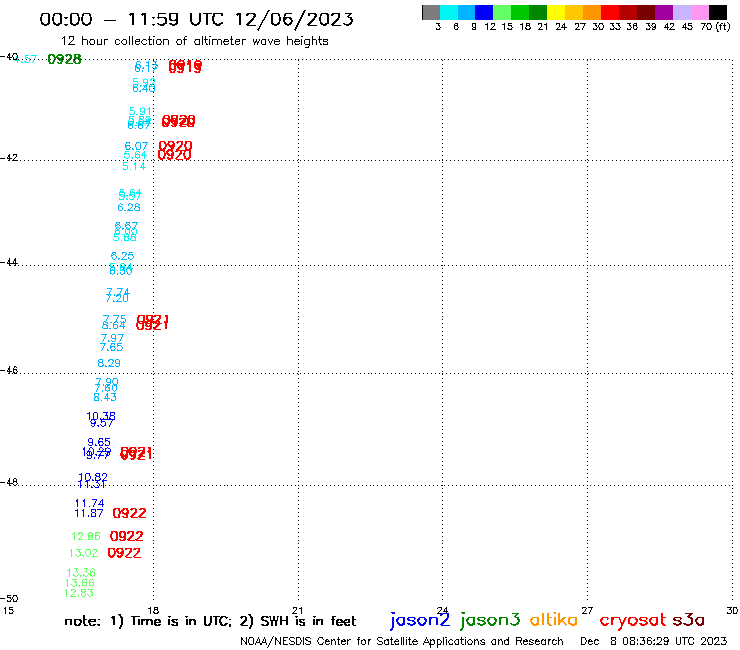This screenshot has height=650, width=740.
Task: Click the '13.36' wave height value
Action: (81, 573)
